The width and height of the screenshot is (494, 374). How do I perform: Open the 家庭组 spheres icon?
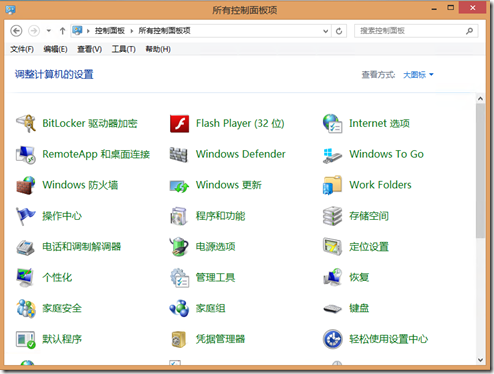pos(179,308)
